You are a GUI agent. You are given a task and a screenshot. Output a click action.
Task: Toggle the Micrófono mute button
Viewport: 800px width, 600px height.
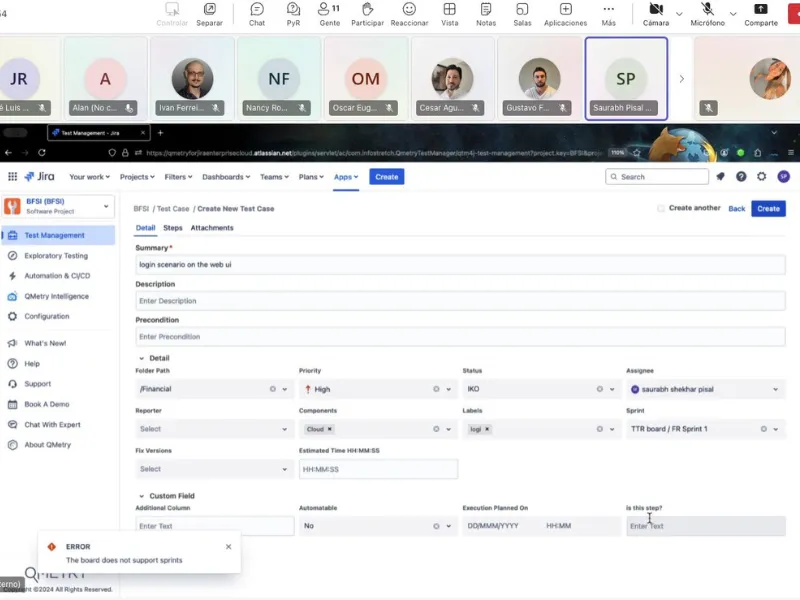(x=707, y=9)
